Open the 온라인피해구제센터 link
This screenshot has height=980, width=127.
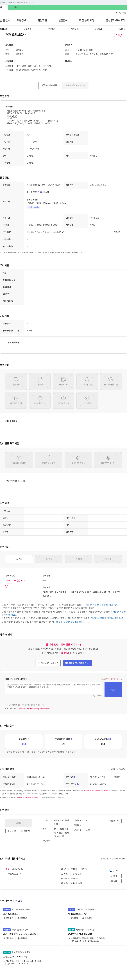[33, 709]
